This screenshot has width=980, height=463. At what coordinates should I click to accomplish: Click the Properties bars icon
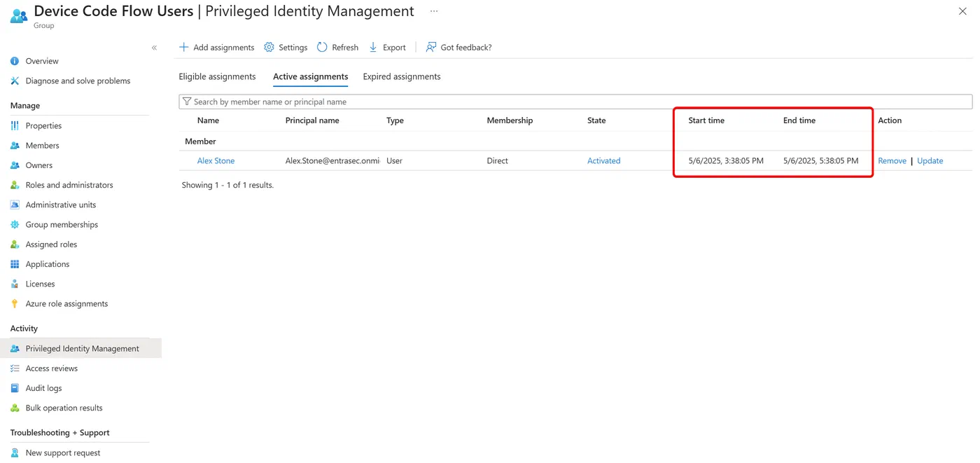coord(15,125)
